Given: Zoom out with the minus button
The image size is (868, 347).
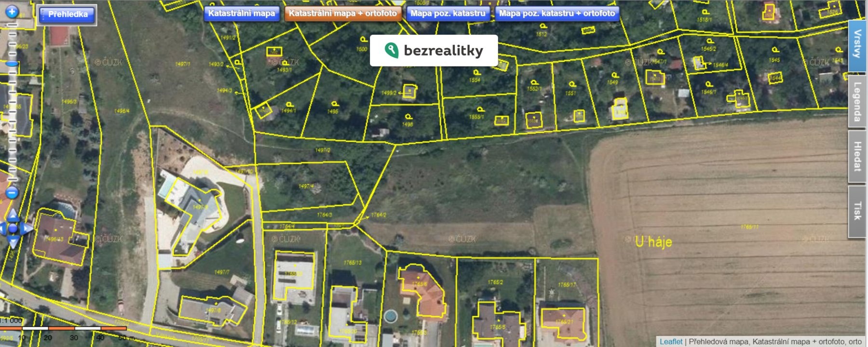Looking at the screenshot, I should coord(12,193).
